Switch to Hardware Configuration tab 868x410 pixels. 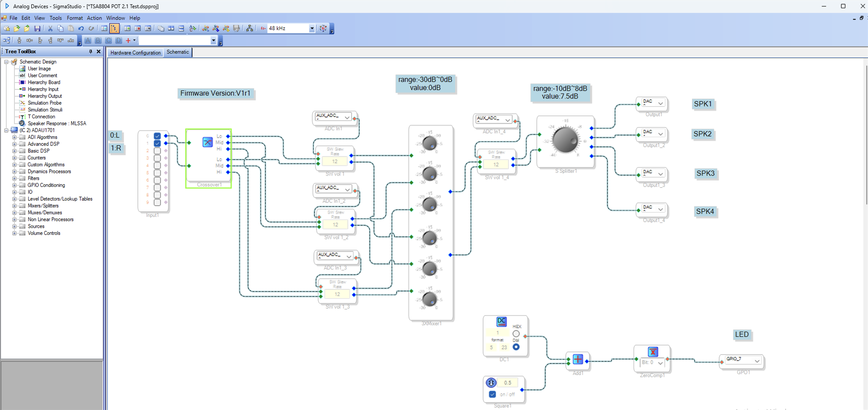[135, 53]
